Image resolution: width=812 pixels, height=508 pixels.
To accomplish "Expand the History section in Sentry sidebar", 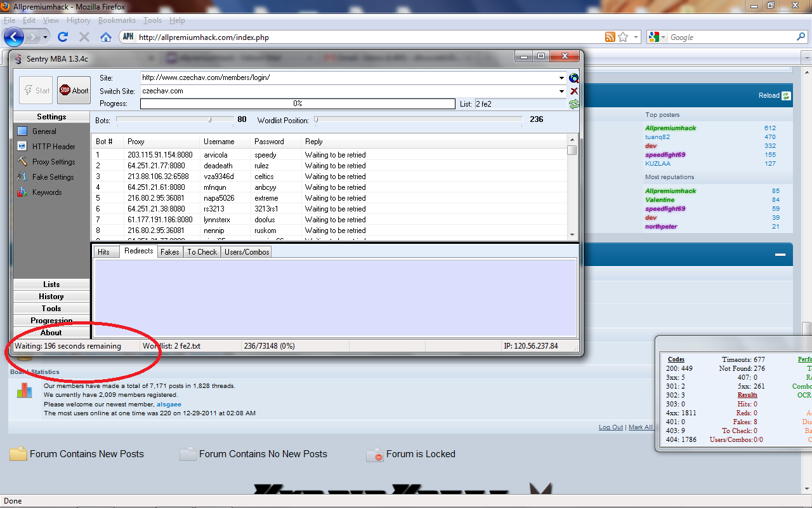I will pyautogui.click(x=51, y=297).
